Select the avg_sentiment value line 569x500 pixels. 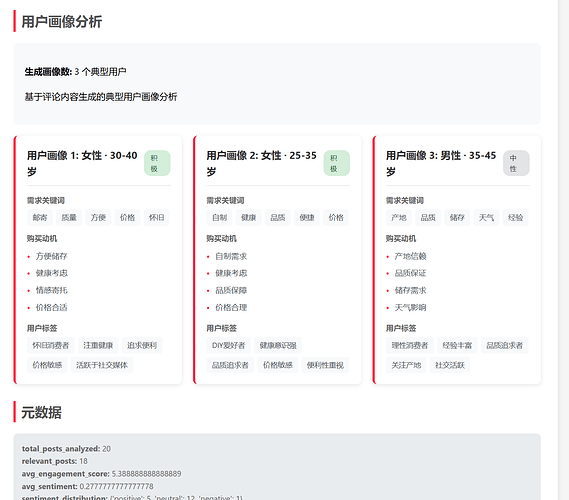87,486
